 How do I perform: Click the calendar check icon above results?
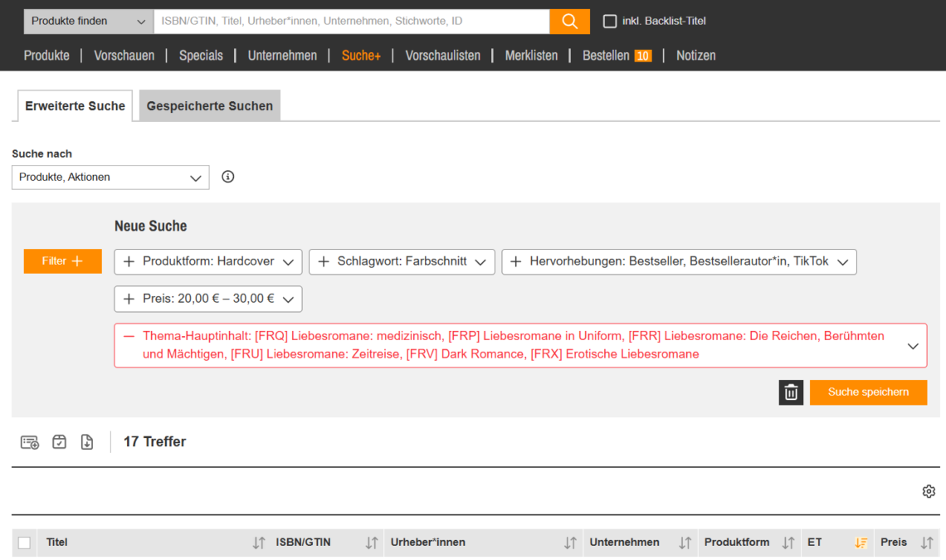pyautogui.click(x=59, y=441)
